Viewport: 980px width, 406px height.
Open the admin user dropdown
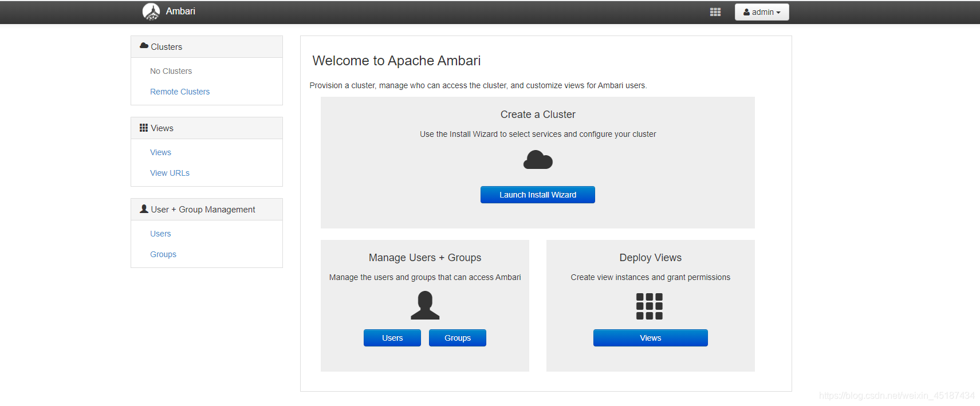point(762,12)
